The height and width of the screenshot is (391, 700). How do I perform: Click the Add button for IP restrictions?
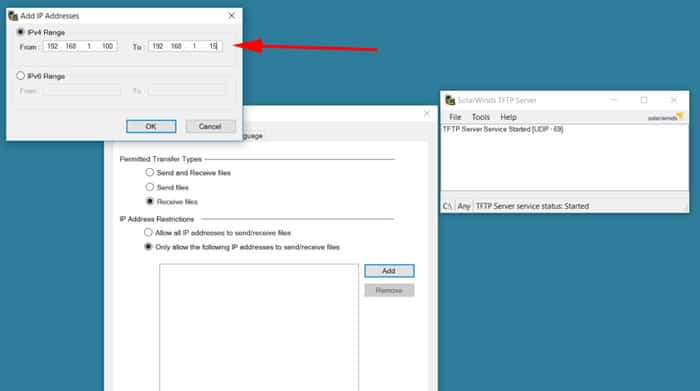point(389,270)
